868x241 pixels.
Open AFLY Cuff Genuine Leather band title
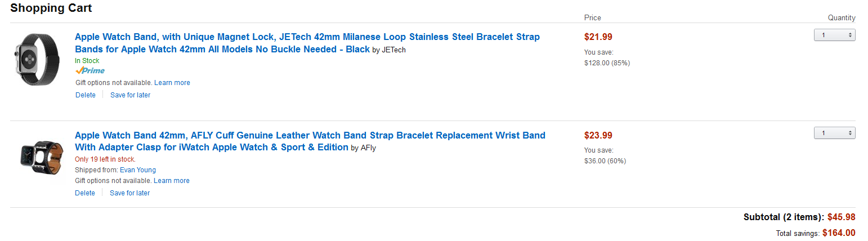tap(310, 141)
